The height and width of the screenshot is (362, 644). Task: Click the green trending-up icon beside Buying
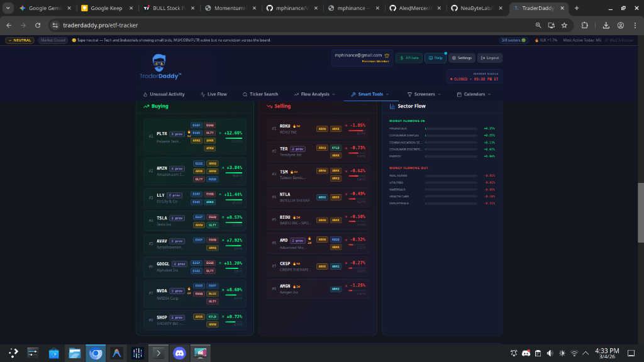tap(145, 106)
